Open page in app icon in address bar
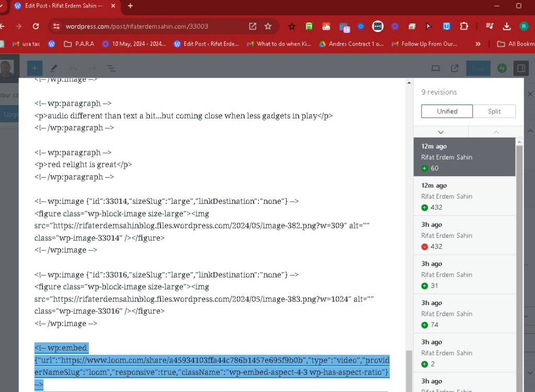Screen dimensions: 535x392 [x=253, y=26]
